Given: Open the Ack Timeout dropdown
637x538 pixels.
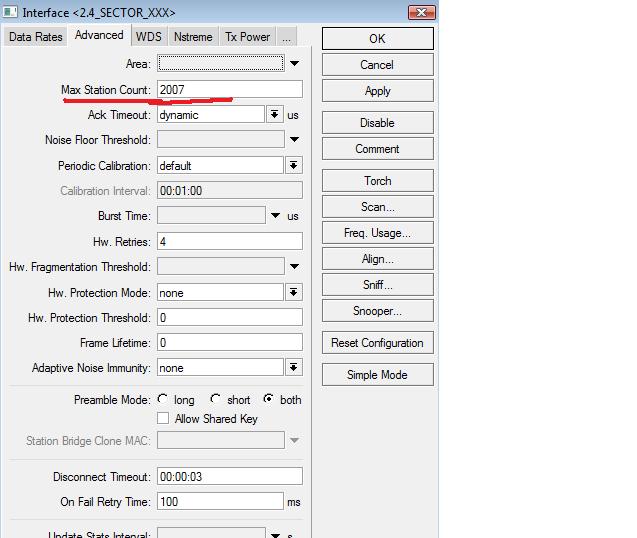Looking at the screenshot, I should click(275, 115).
